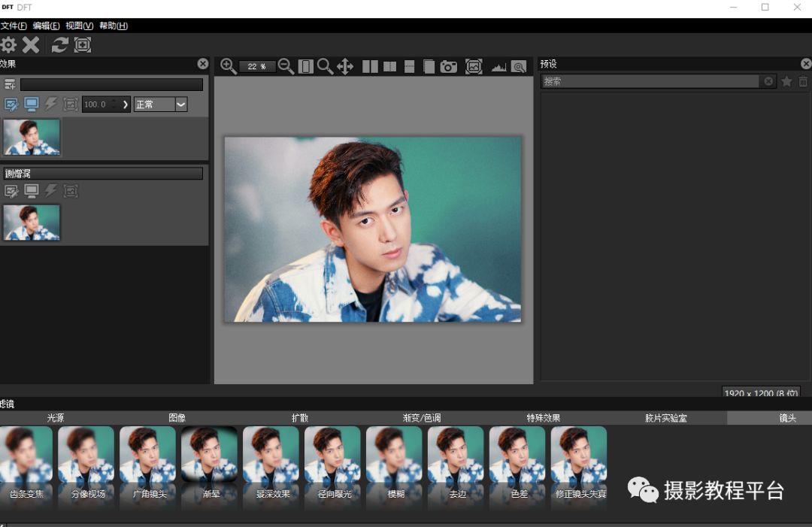812x527 pixels.
Task: Switch to horizontal split comparison view
Action: click(409, 66)
